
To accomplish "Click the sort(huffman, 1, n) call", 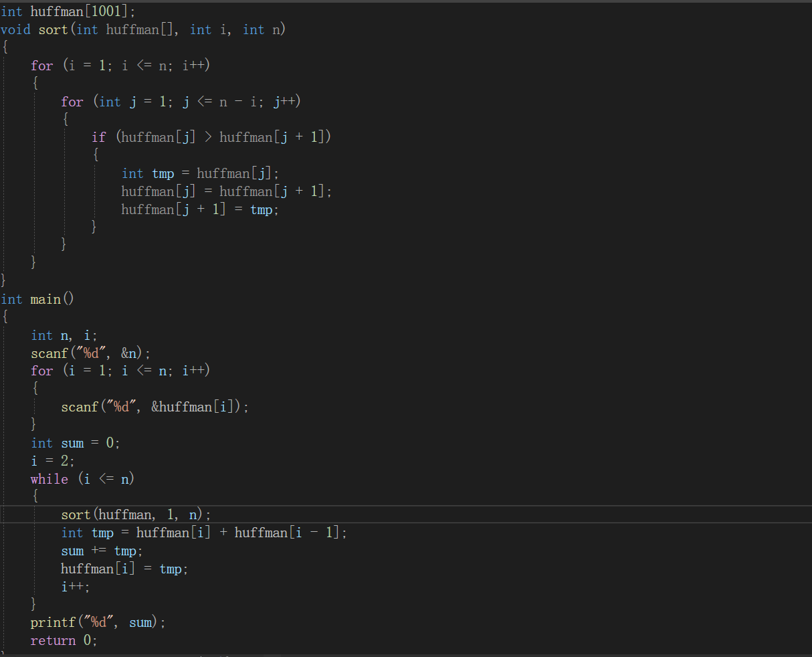I will point(136,514).
